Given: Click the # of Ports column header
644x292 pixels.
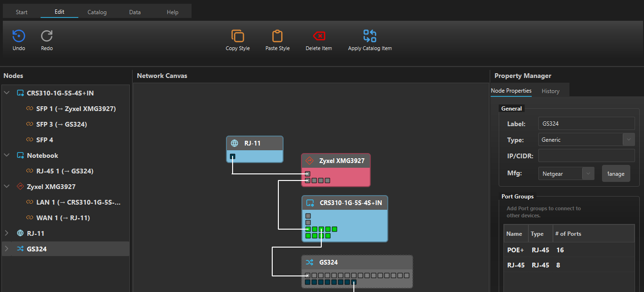Looking at the screenshot, I should point(594,234).
